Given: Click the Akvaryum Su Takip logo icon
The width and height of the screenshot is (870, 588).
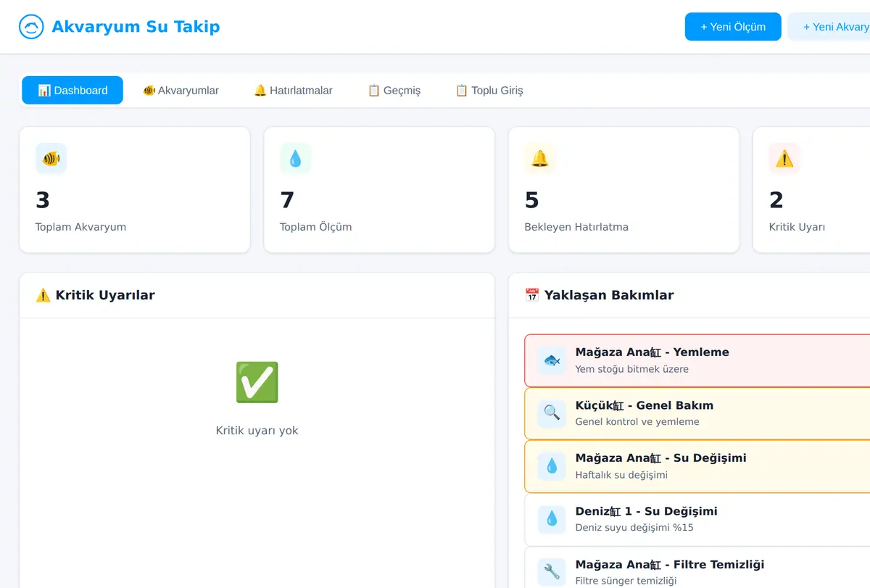Looking at the screenshot, I should click(31, 27).
